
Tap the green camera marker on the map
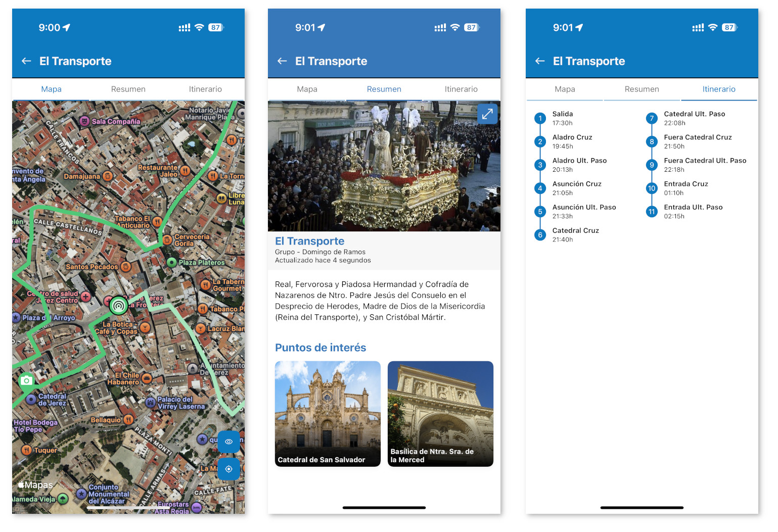pos(26,380)
